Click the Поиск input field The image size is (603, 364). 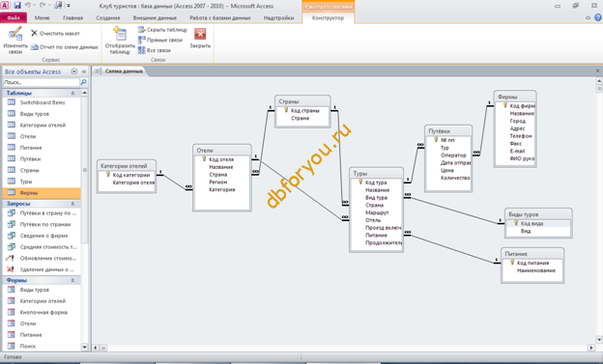(42, 82)
